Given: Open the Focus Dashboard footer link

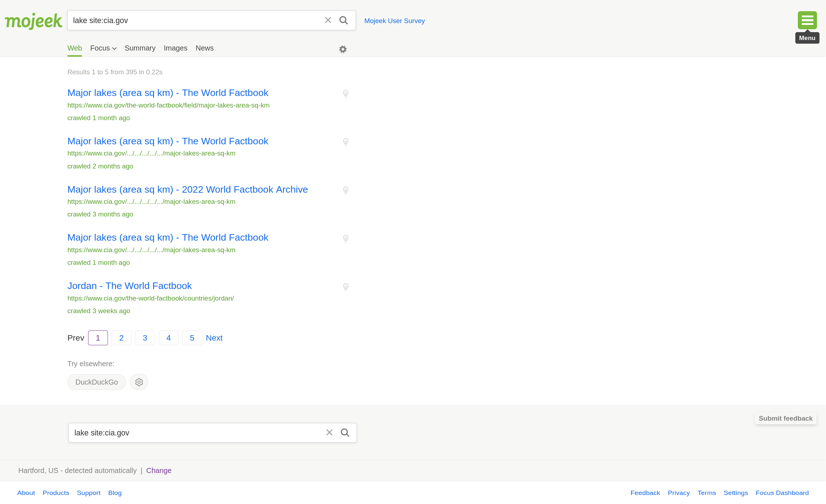Looking at the screenshot, I should coord(782,493).
